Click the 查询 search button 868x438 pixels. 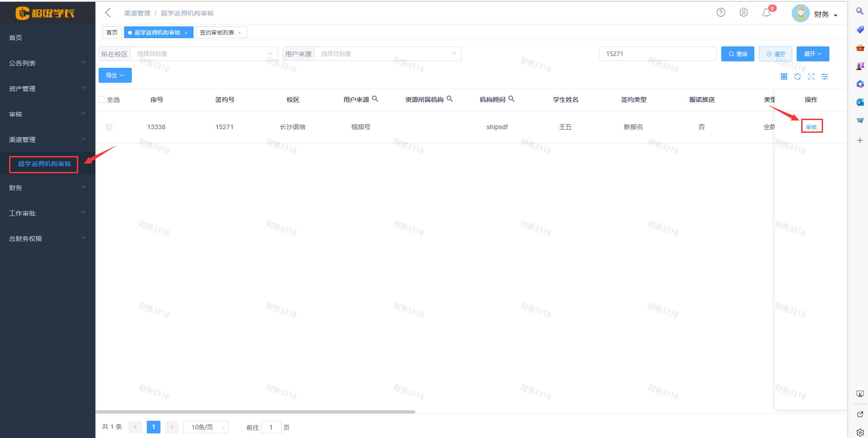[738, 54]
